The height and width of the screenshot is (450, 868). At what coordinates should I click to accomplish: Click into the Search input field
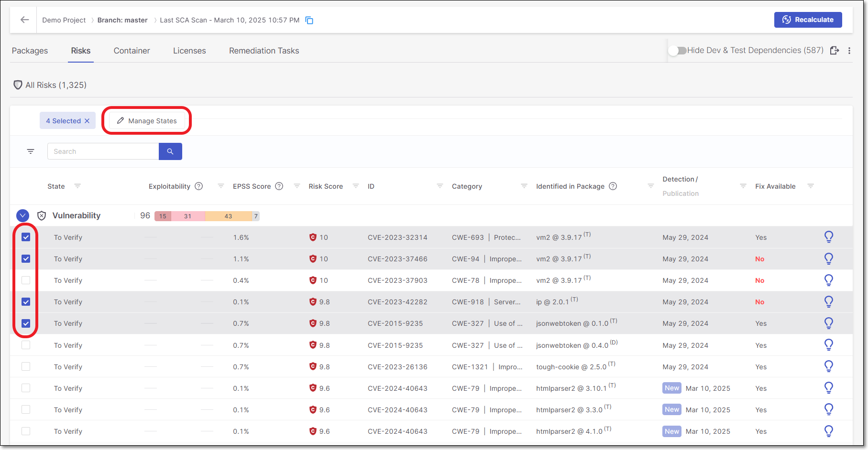point(103,151)
